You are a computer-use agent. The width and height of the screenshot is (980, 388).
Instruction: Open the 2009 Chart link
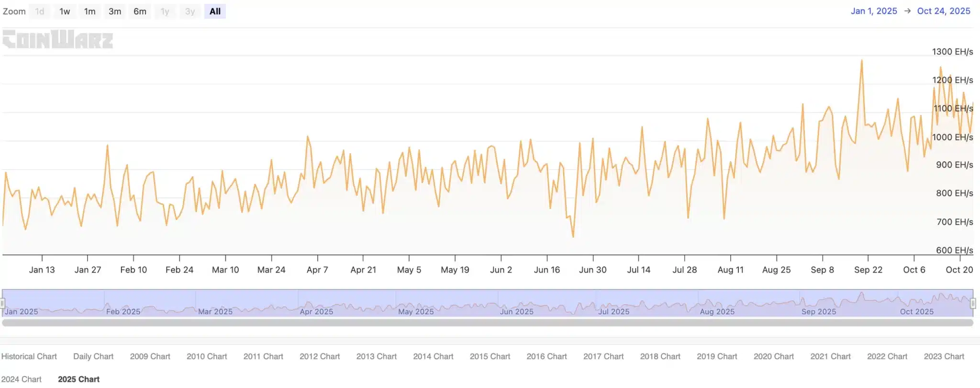pos(150,356)
